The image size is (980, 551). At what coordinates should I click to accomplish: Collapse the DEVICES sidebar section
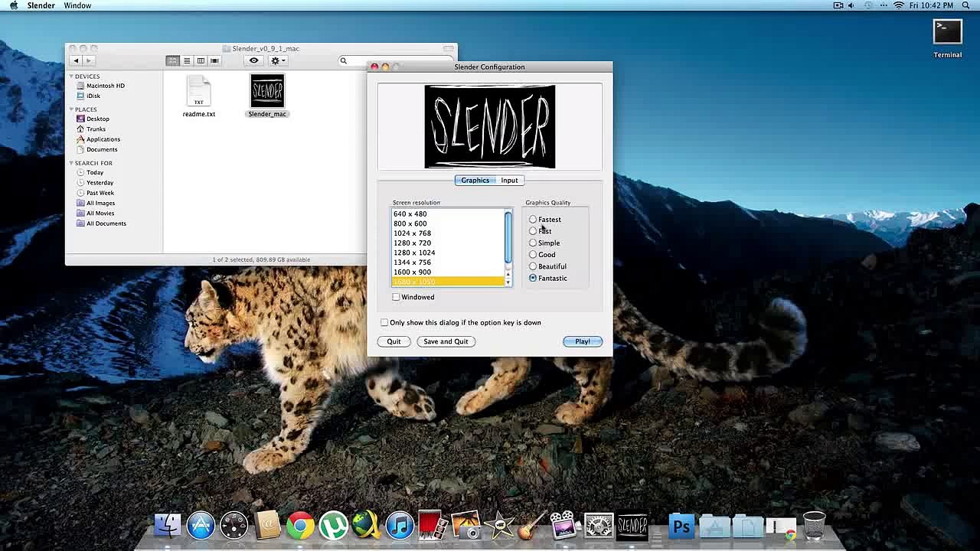pyautogui.click(x=71, y=77)
